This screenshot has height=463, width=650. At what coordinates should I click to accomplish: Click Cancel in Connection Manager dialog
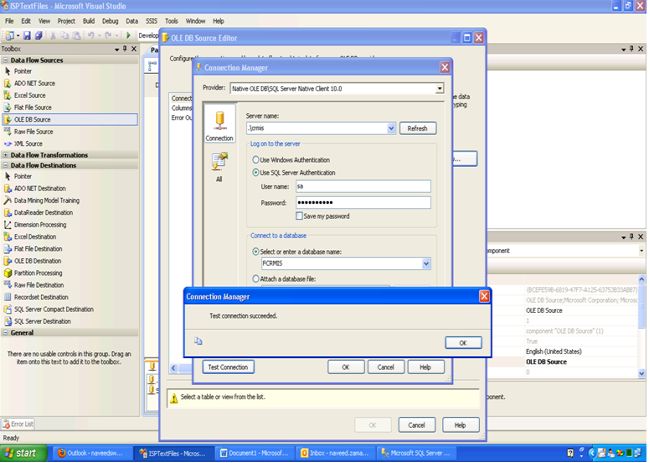pos(386,367)
